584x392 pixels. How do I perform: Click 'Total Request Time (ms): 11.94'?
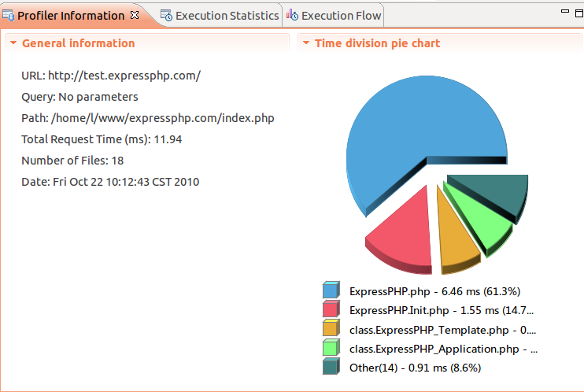point(102,139)
